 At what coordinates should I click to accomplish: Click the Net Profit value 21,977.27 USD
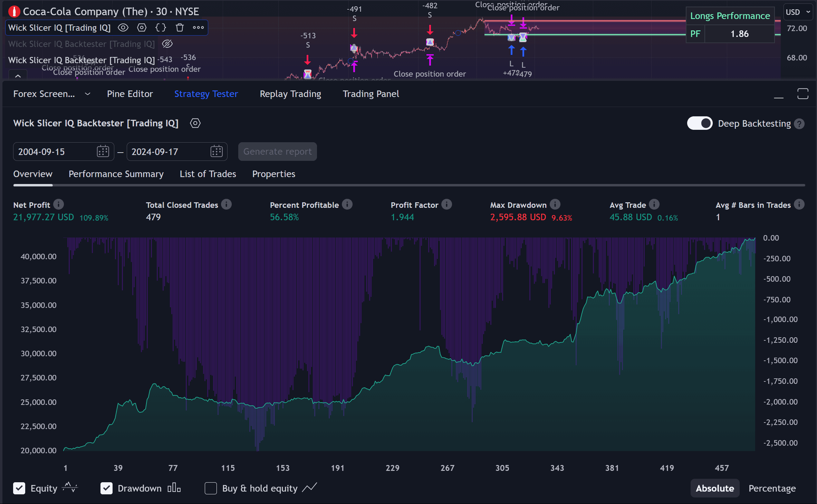pyautogui.click(x=44, y=217)
